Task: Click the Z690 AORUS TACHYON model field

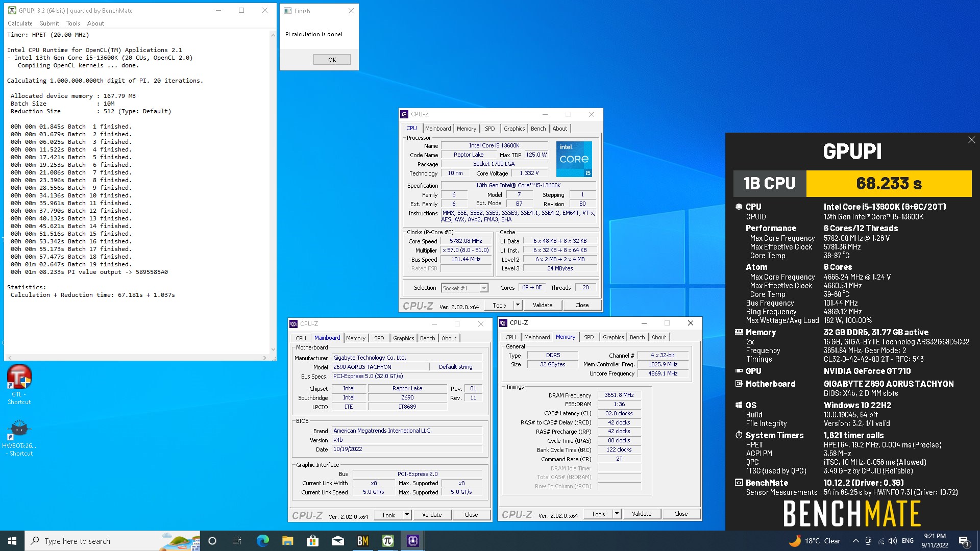Action: click(x=379, y=367)
